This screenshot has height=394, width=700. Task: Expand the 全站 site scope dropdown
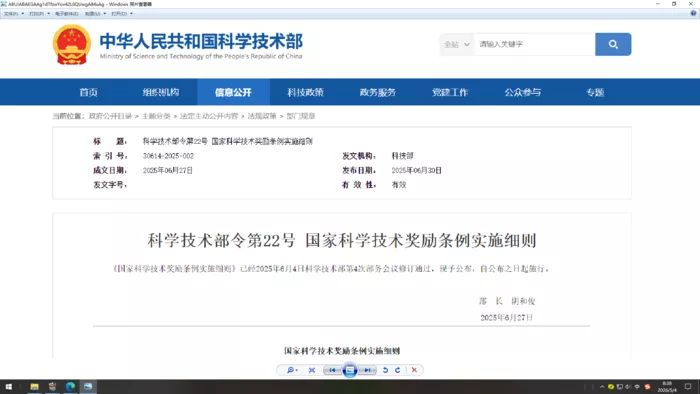[457, 44]
